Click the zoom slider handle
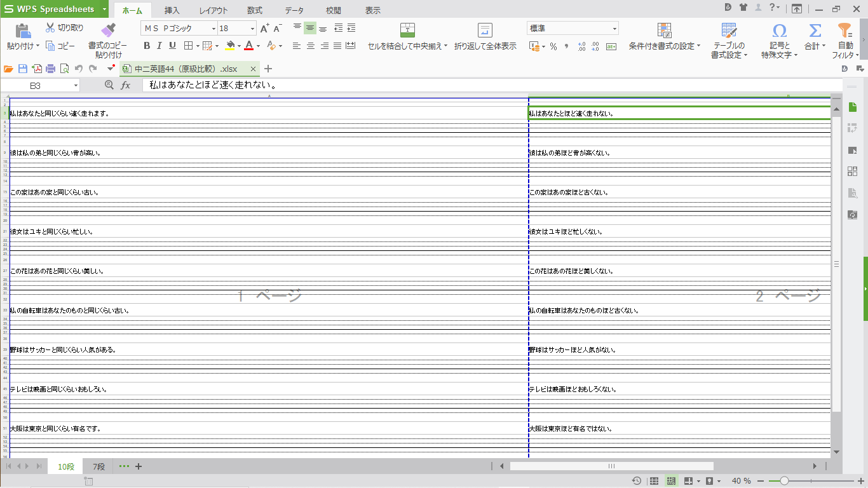Viewport: 868px width, 488px height. coord(785,481)
